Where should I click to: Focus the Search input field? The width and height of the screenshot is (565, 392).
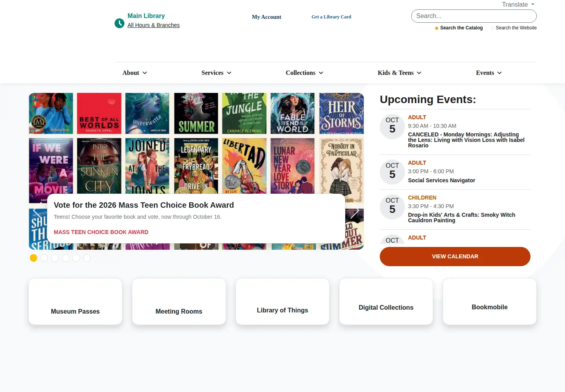tap(474, 16)
